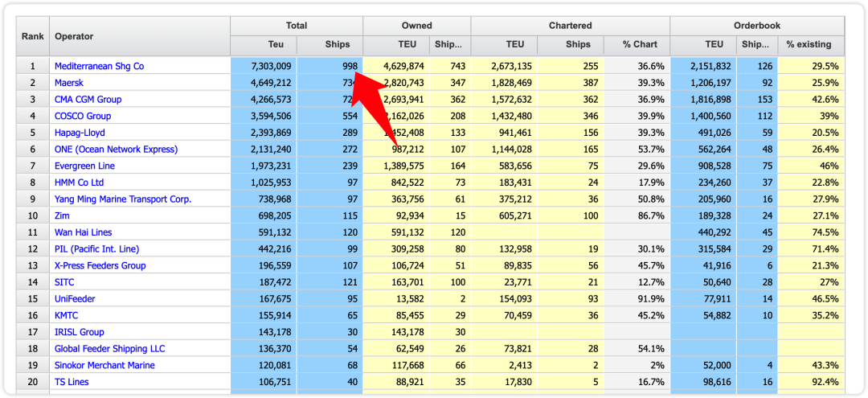The height and width of the screenshot is (398, 868).
Task: Click ONE (Ocean Network Express) link
Action: pyautogui.click(x=116, y=150)
